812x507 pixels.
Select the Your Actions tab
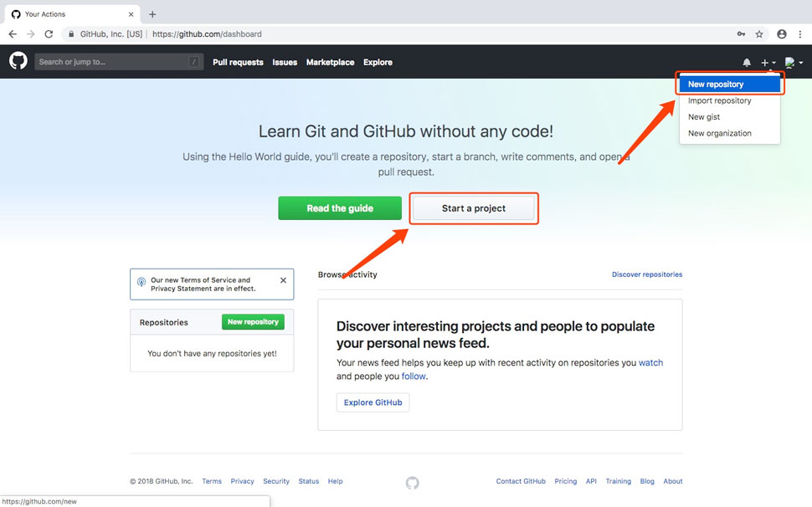coord(74,14)
